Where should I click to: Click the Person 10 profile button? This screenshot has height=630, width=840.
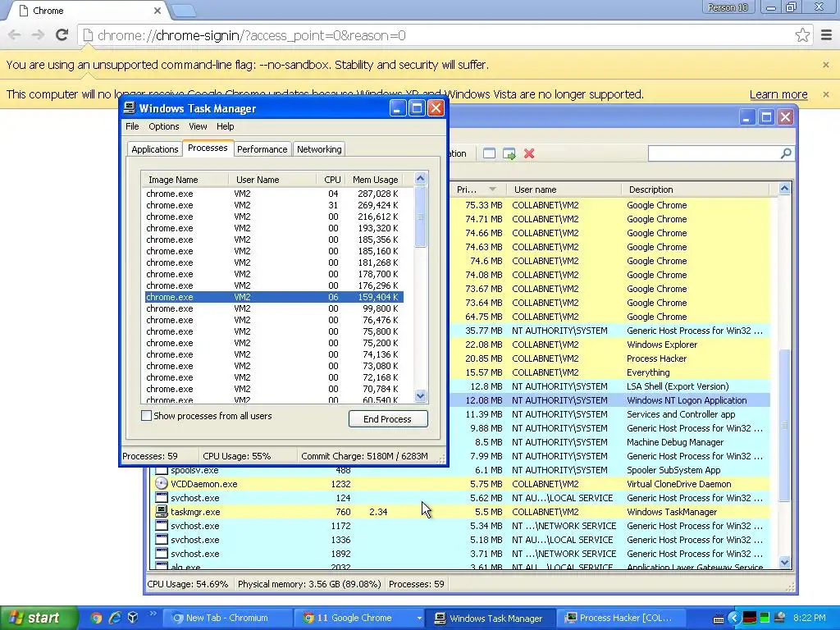pos(728,7)
